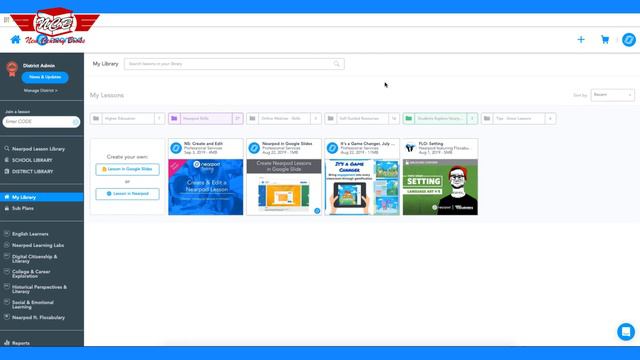The width and height of the screenshot is (640, 360).
Task: Open the Tips - Great Lessons folder options arrow
Action: pos(551,118)
